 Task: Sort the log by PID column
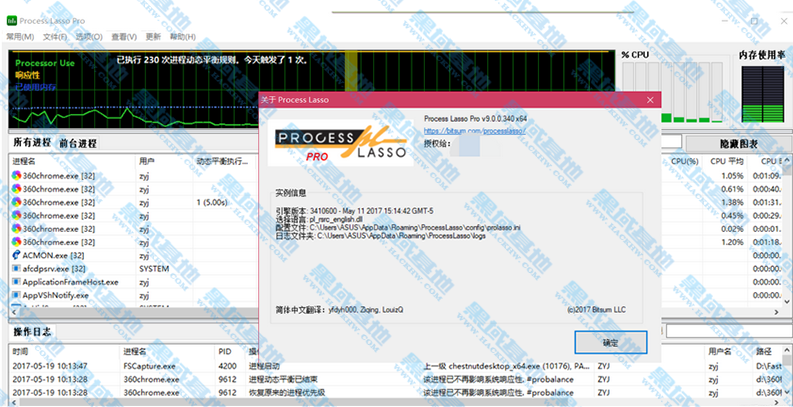click(x=231, y=351)
